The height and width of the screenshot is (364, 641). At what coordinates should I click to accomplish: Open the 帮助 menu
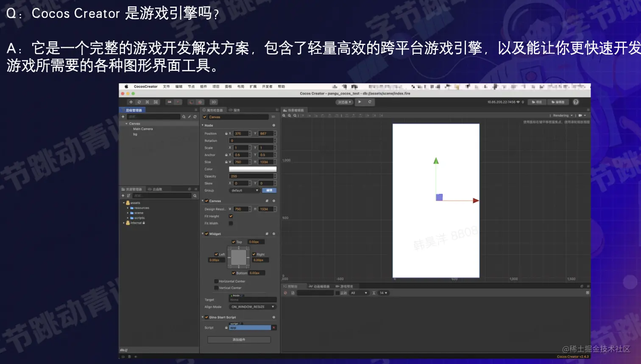pyautogui.click(x=281, y=86)
